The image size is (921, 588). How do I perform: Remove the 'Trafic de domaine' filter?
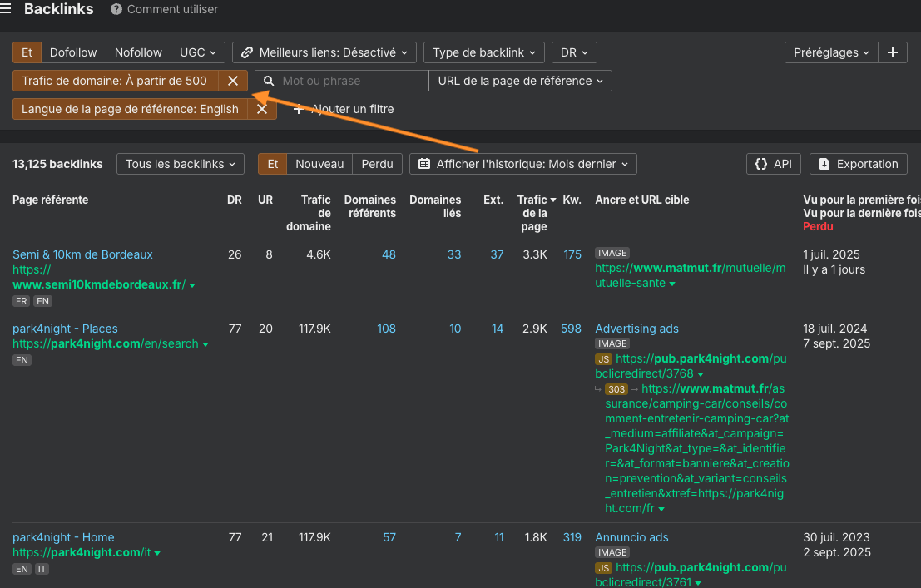pos(233,81)
